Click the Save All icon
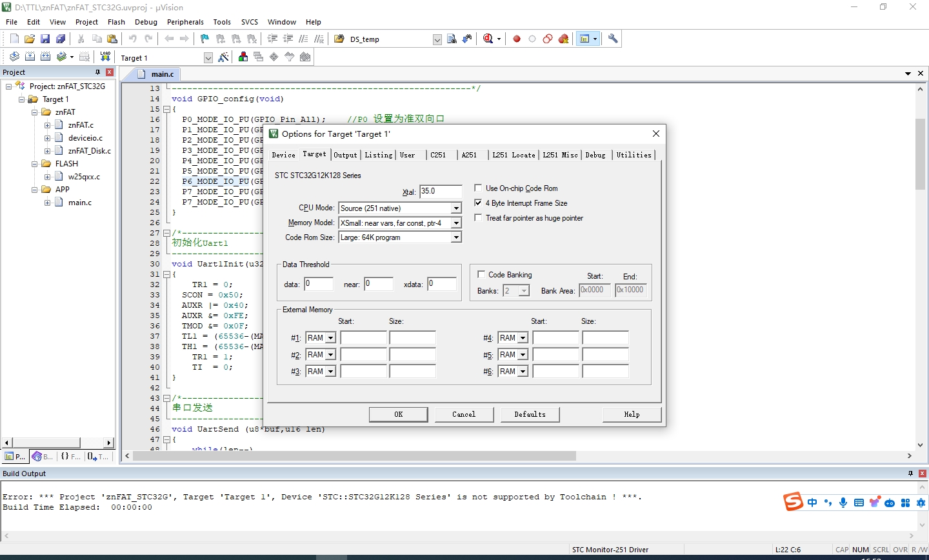Screen dimensions: 929x560 click(x=61, y=39)
